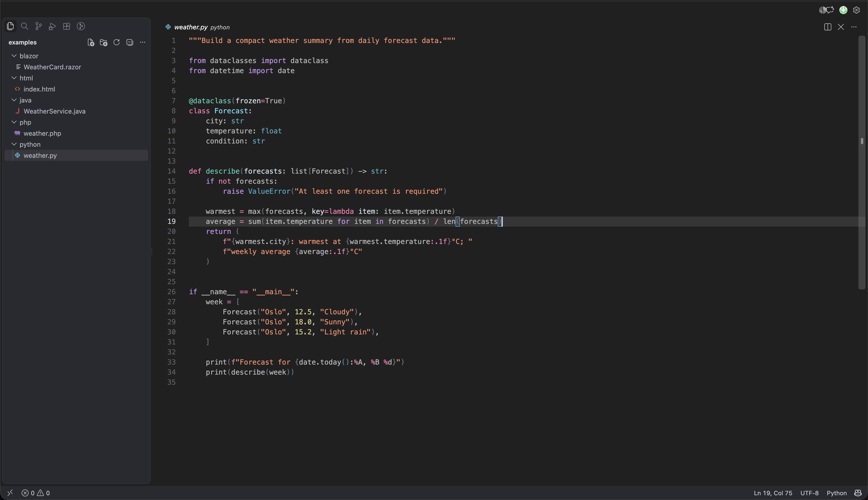The height and width of the screenshot is (500, 868).
Task: Create a new file in examples
Action: pos(91,42)
